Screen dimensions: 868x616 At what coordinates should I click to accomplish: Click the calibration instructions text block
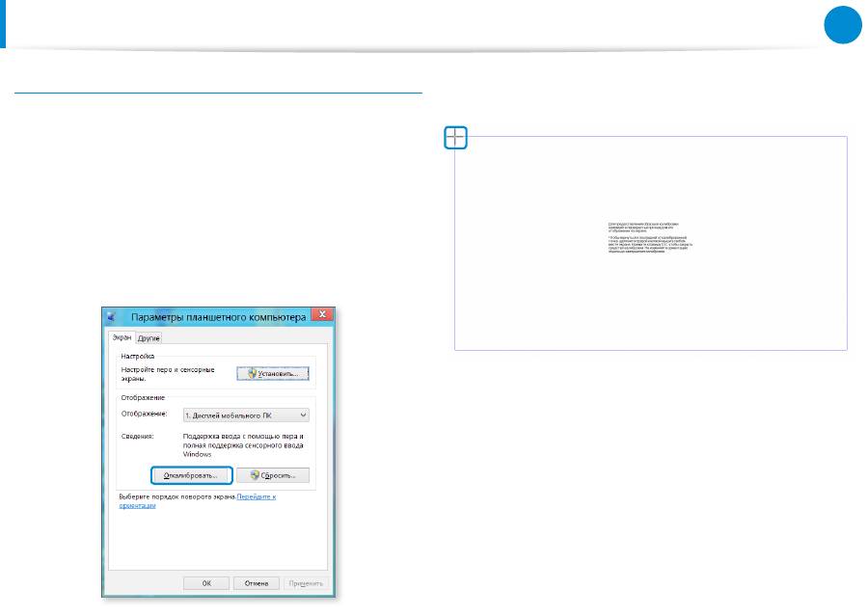point(650,239)
